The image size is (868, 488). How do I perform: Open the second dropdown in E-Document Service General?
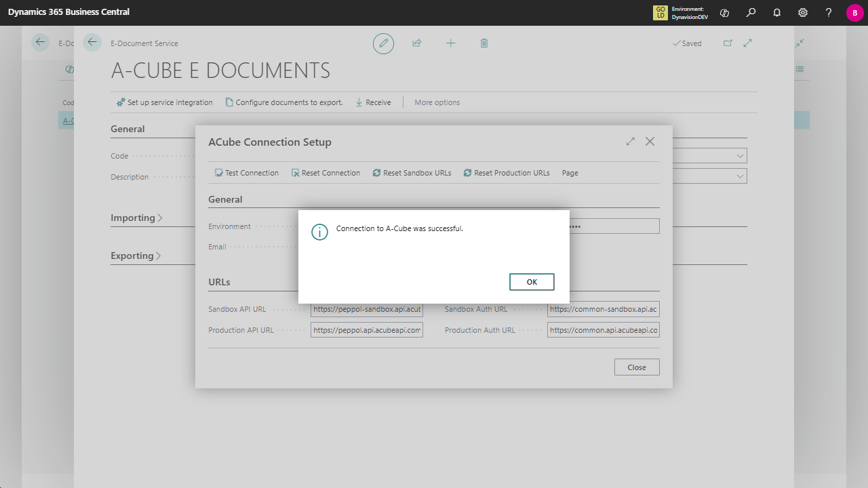click(739, 176)
